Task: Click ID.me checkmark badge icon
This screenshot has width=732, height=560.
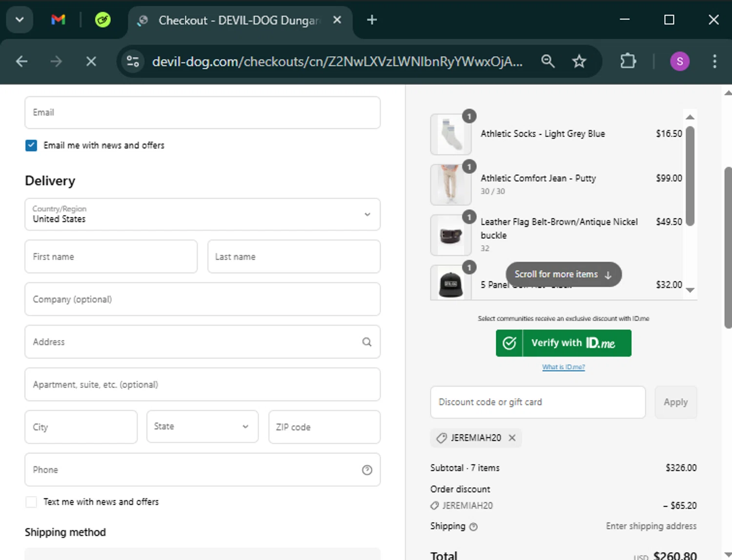Action: [x=509, y=343]
